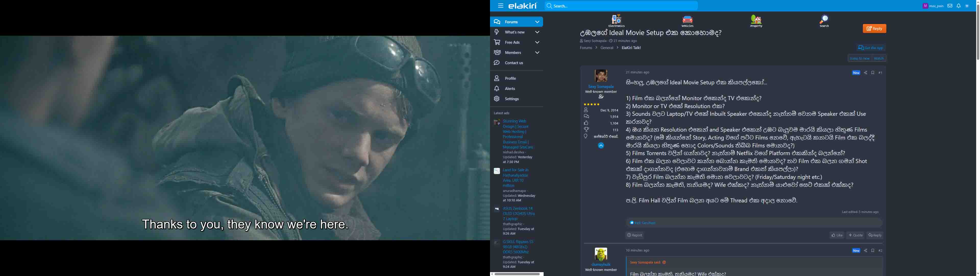Expand the What's new submenu chevron
The image size is (980, 276).
[537, 32]
